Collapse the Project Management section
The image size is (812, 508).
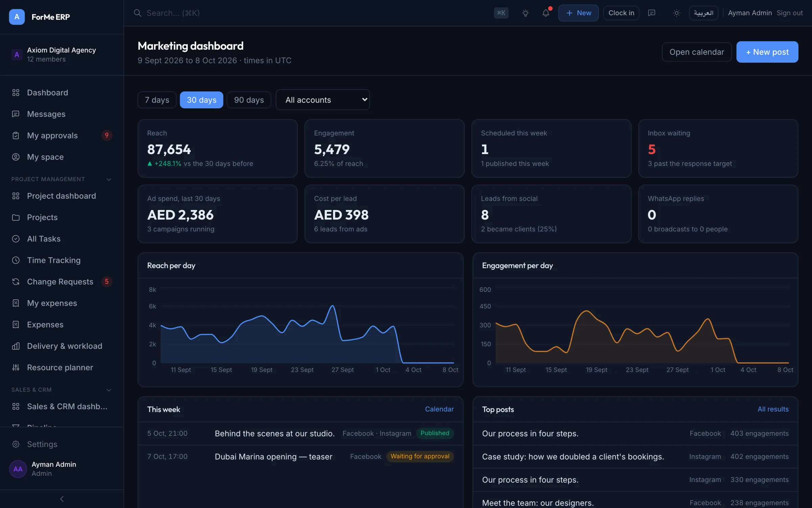coord(109,179)
